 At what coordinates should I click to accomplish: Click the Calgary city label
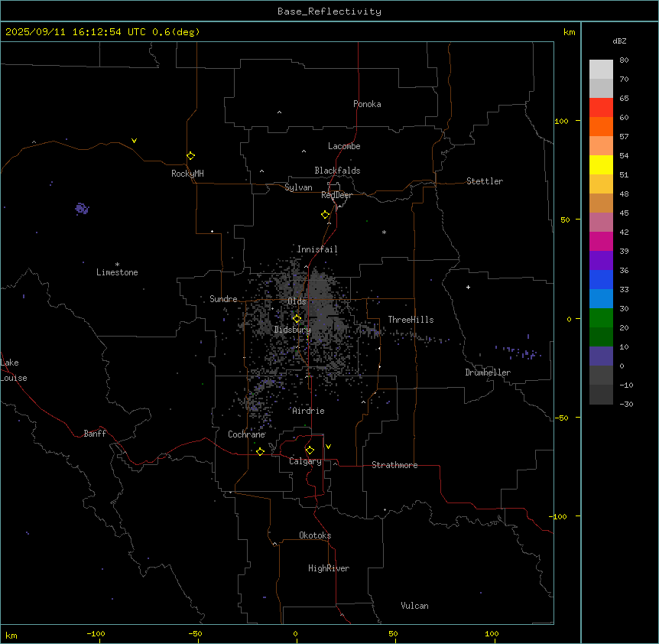(305, 461)
